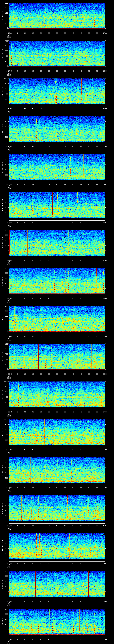
Task: Select the spectrogram panel starting at 20:30:00
Action: click(x=57, y=546)
